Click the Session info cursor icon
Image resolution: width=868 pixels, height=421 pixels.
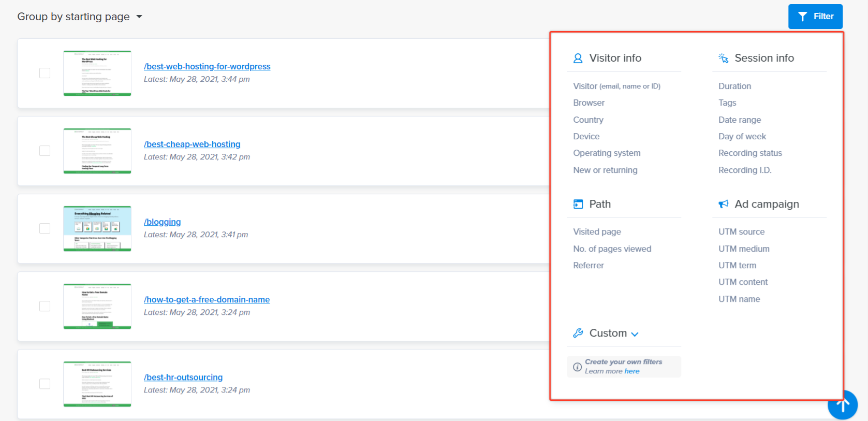(x=723, y=58)
